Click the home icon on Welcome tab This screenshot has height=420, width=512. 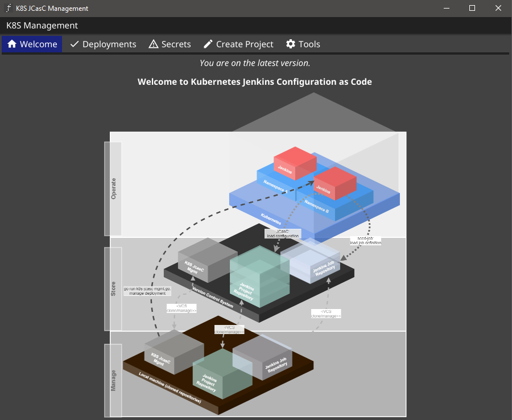point(12,44)
